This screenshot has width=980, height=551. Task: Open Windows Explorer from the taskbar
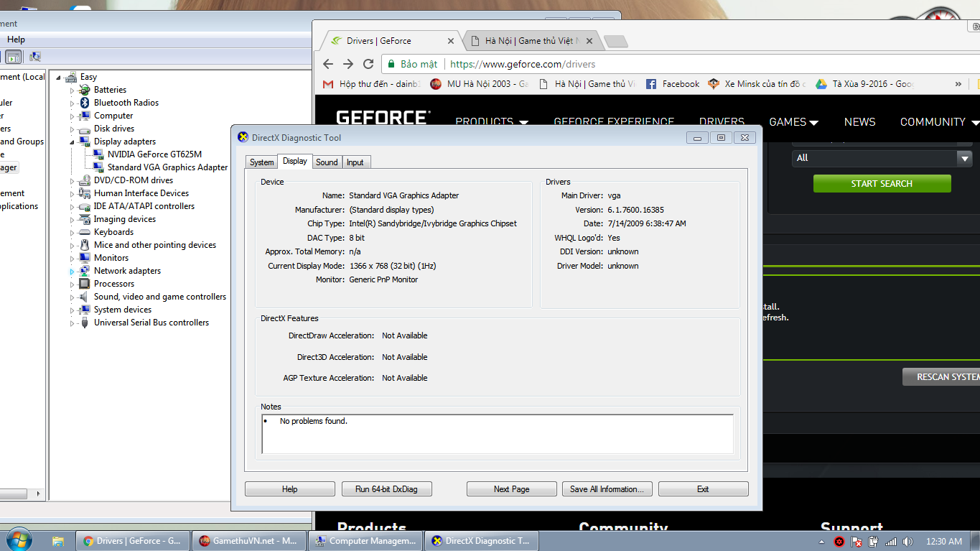pyautogui.click(x=58, y=541)
